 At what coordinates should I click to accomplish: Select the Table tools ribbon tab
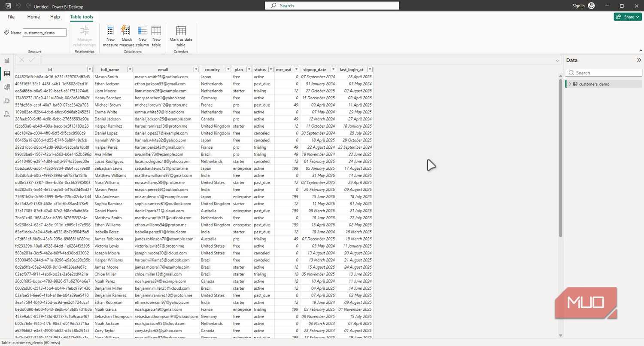82,17
